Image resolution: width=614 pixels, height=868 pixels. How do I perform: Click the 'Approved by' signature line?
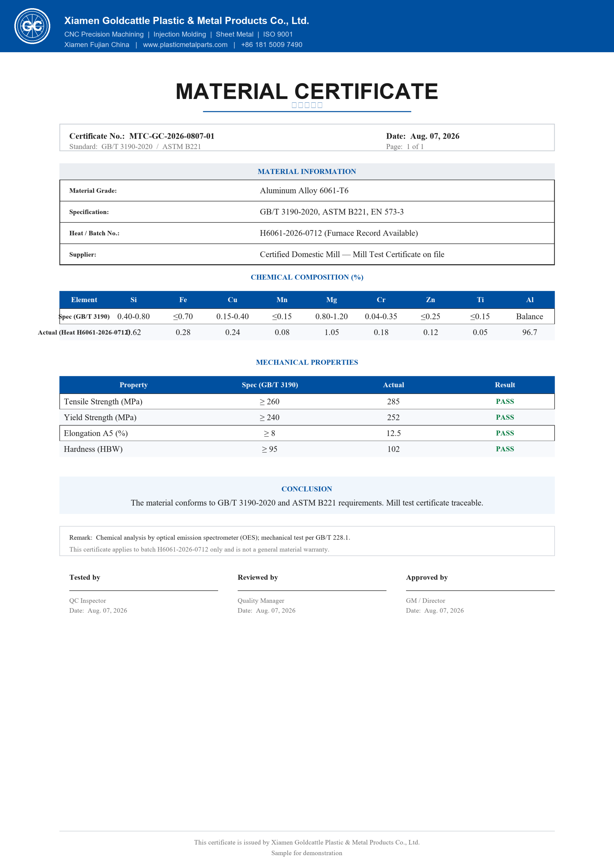[480, 591]
